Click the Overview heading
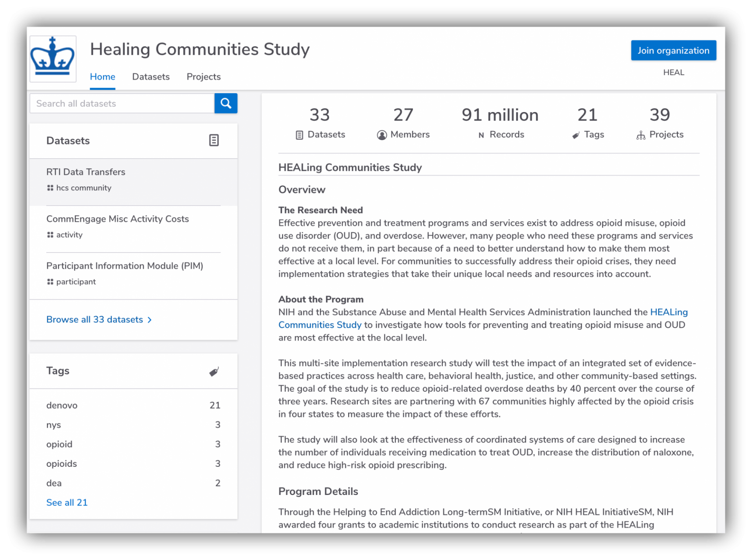 (302, 190)
